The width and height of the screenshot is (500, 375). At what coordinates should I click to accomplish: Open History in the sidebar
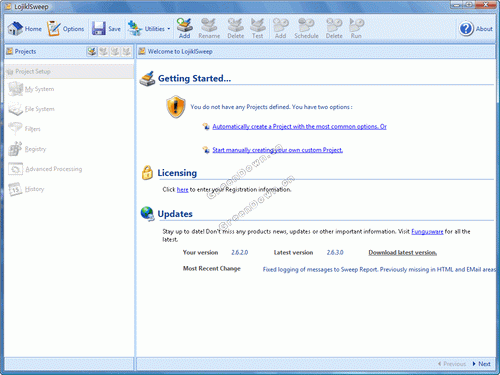(26, 189)
